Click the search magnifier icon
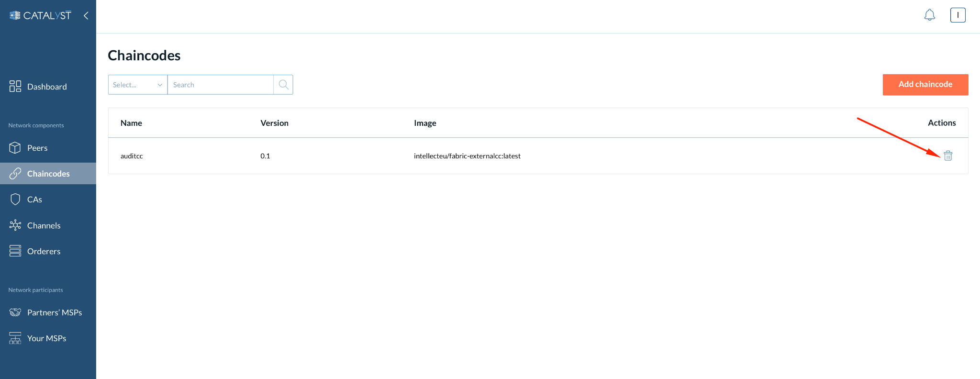The width and height of the screenshot is (980, 379). pos(283,85)
